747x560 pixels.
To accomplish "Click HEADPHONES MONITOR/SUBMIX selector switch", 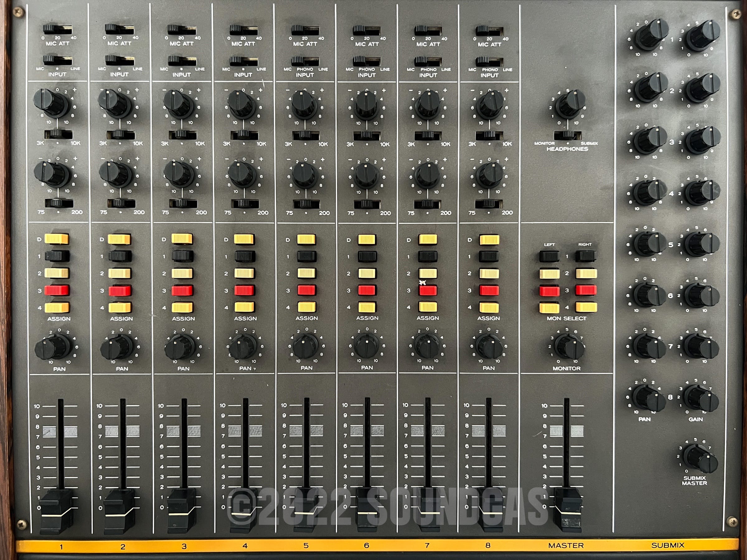I will coord(567,135).
